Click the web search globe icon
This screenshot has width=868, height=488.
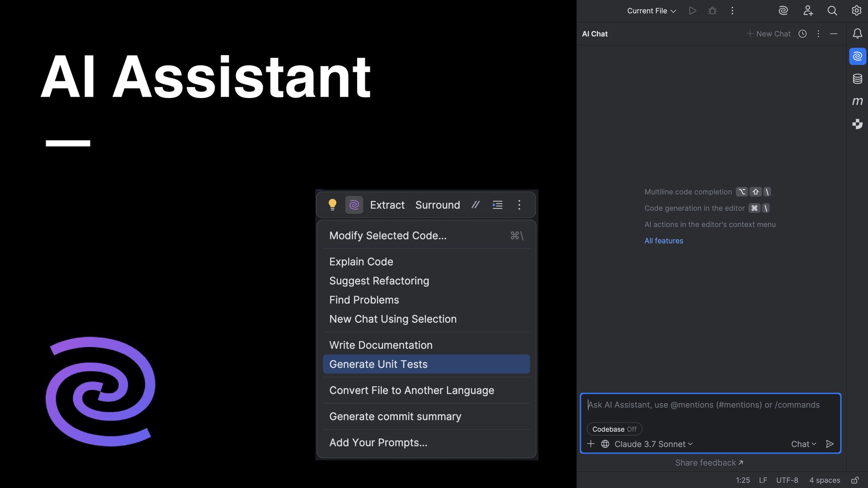[605, 444]
